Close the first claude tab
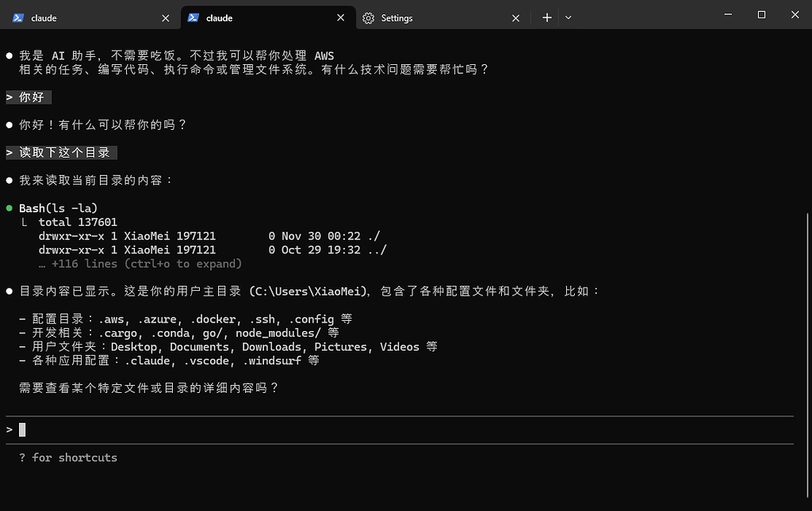812x511 pixels. [165, 18]
